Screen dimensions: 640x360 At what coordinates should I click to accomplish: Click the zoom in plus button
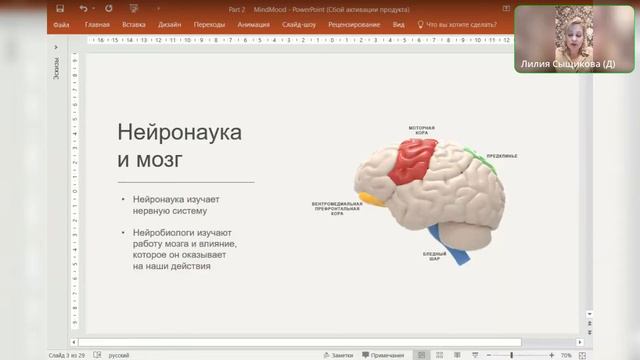[x=552, y=356]
